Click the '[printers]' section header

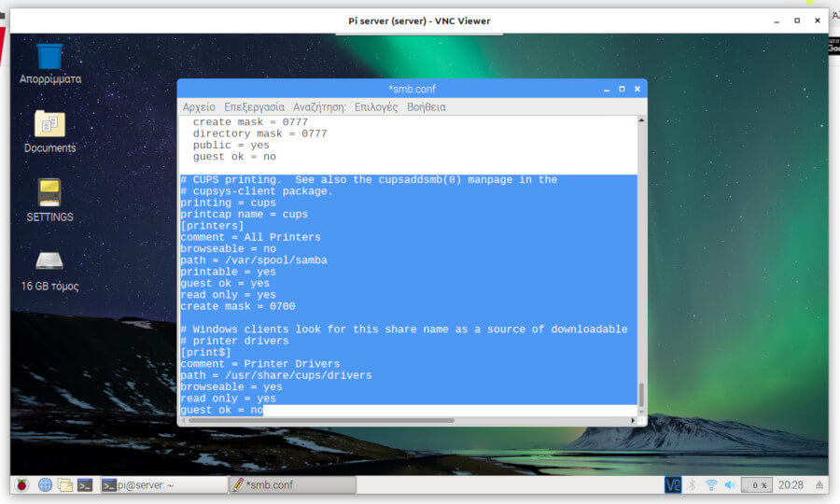point(212,226)
